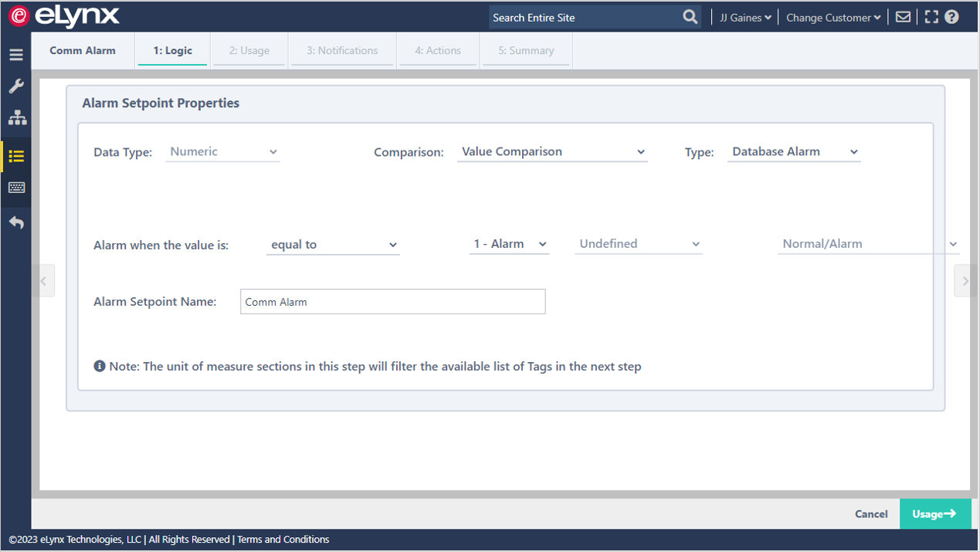The width and height of the screenshot is (980, 552).
Task: Open the '1 - Alarm' value dropdown
Action: (510, 244)
